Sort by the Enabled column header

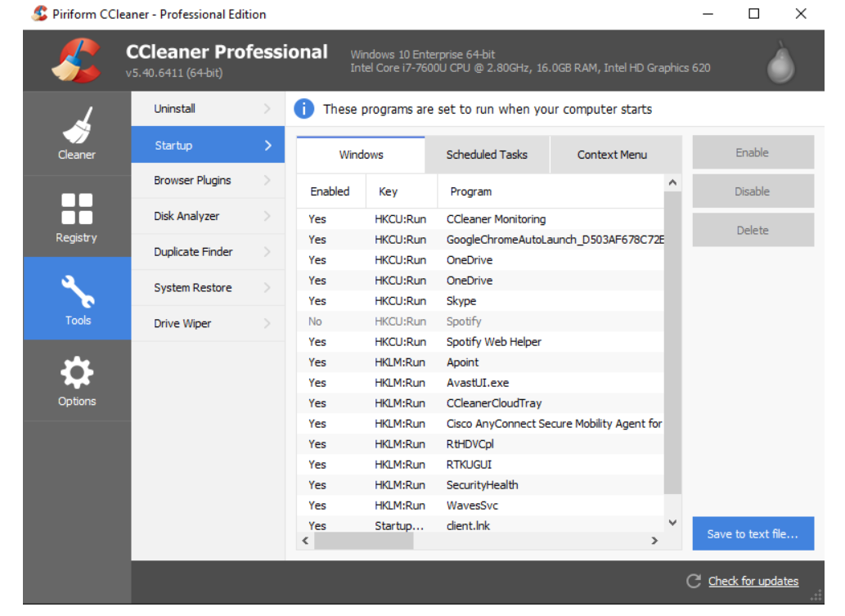tap(331, 191)
